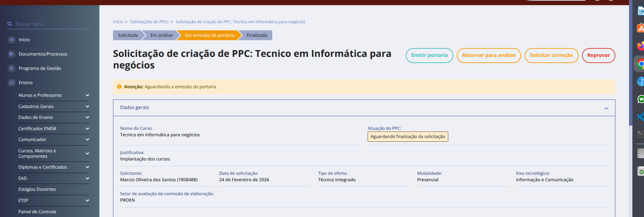The image size is (644, 217).
Task: Click the Retornar para análise button
Action: pyautogui.click(x=489, y=56)
